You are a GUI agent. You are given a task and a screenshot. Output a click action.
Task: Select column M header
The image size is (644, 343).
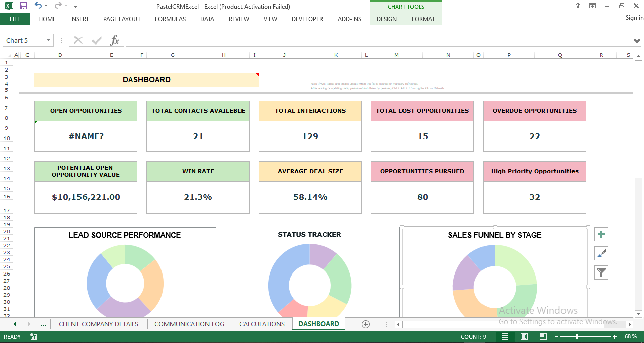396,55
